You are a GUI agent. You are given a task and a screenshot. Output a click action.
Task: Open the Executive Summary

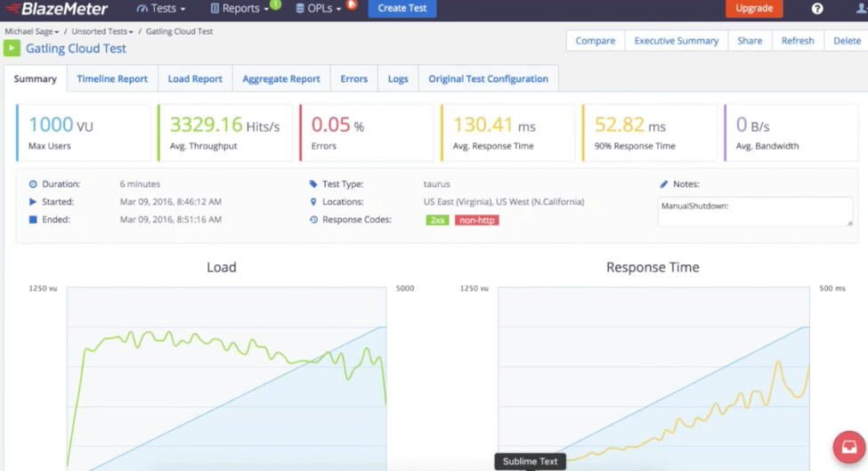click(x=676, y=40)
